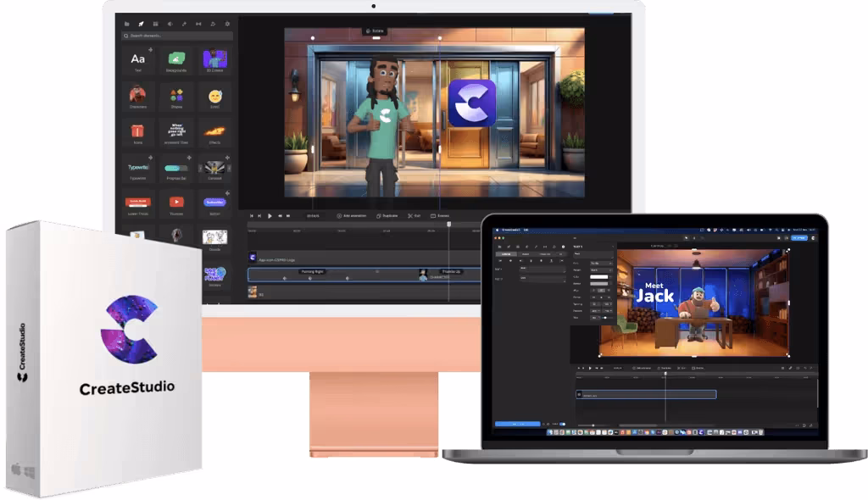This screenshot has height=500, width=868.
Task: Open the Characters element category
Action: (137, 97)
